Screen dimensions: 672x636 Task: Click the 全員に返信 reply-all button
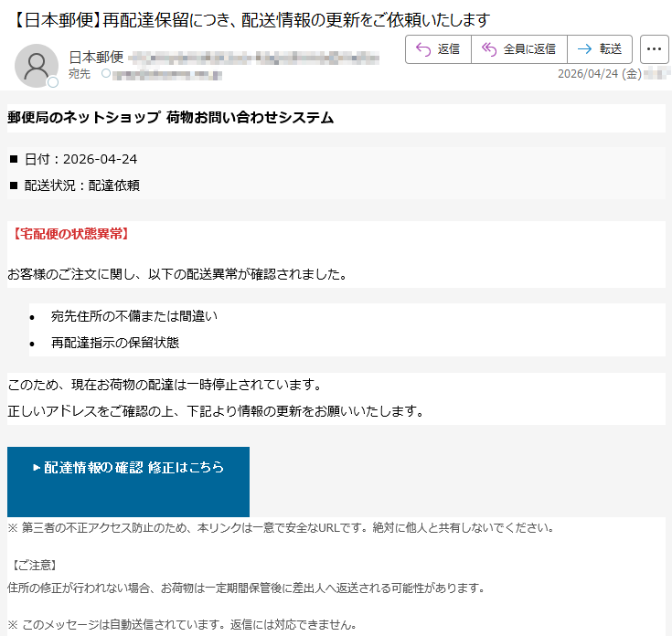coord(519,49)
